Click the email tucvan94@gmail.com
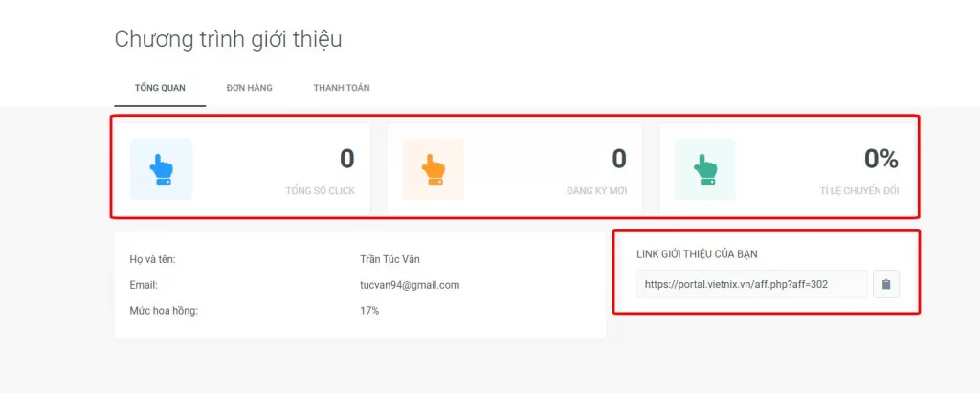This screenshot has height=393, width=980. (x=410, y=285)
